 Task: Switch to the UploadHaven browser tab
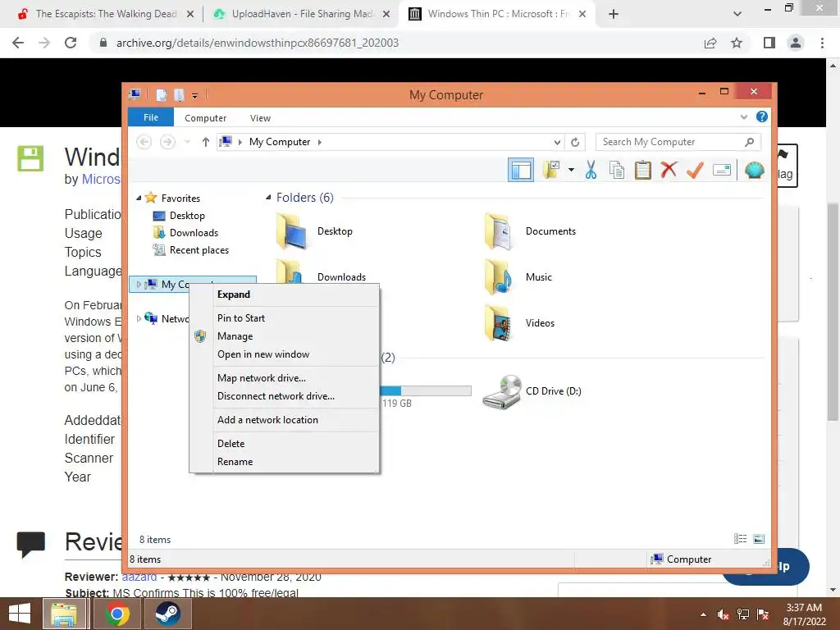303,14
